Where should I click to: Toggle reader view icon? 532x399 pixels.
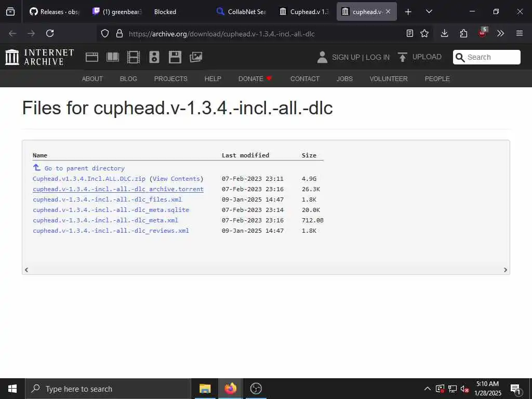pos(410,33)
